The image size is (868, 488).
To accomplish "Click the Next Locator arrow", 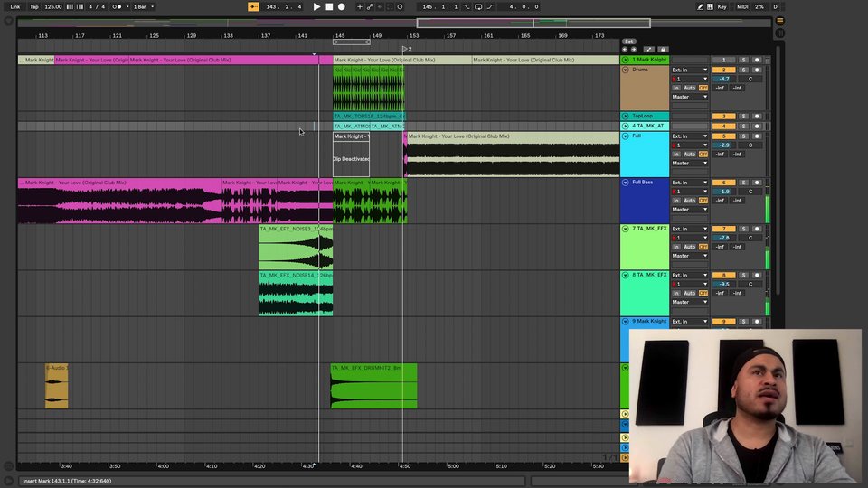I will coord(634,49).
